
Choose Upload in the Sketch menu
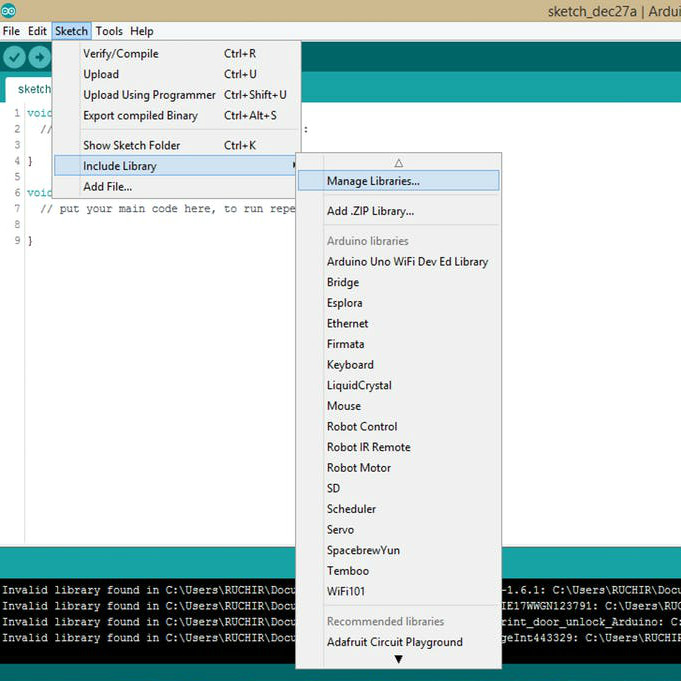pyautogui.click(x=177, y=74)
